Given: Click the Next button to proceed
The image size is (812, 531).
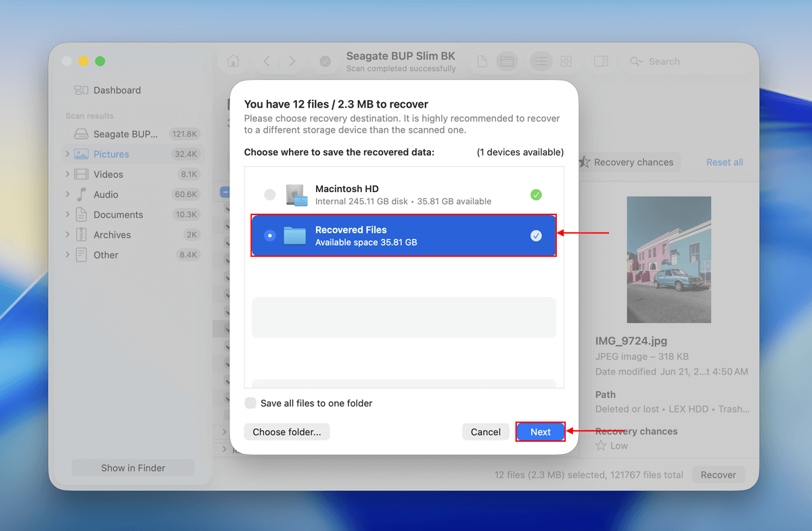Looking at the screenshot, I should tap(540, 432).
